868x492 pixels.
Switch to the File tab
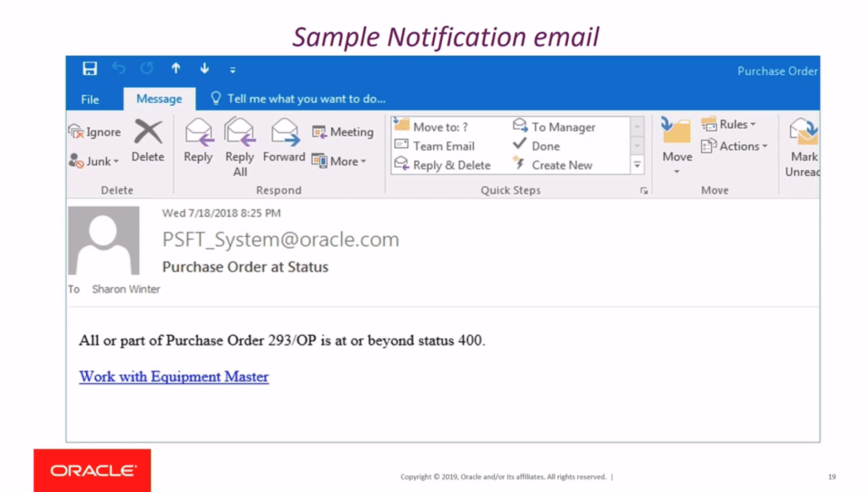pyautogui.click(x=90, y=99)
